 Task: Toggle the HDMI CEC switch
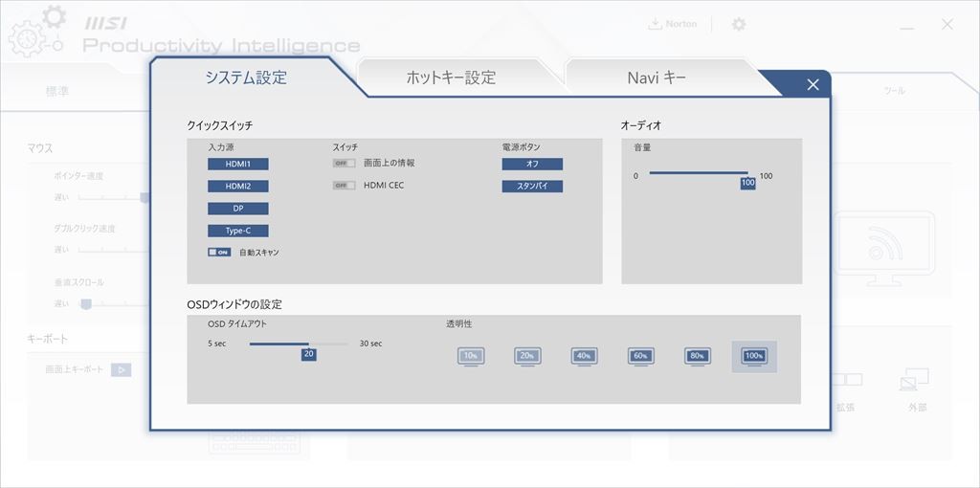point(344,186)
